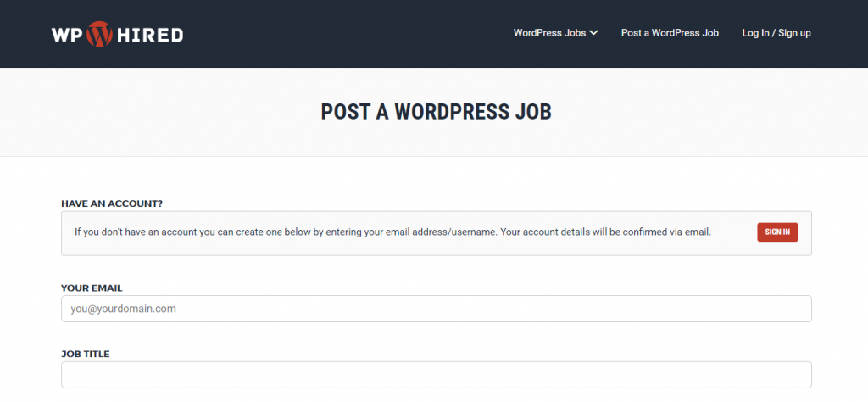
Task: Go to Log In / Sign up
Action: point(776,33)
